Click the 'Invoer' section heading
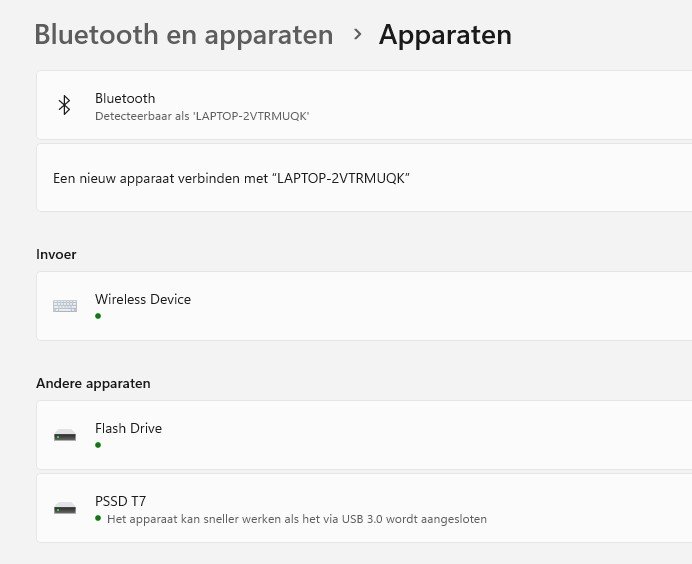 tap(56, 254)
